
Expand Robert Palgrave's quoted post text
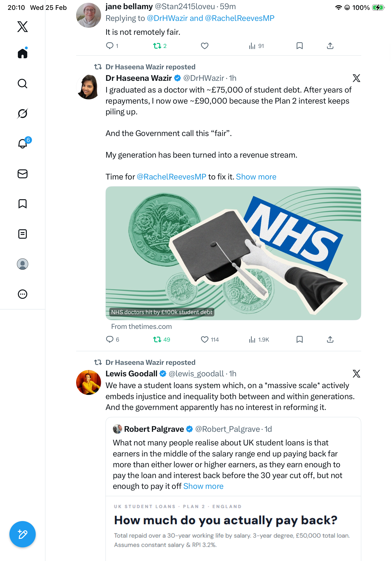click(x=203, y=486)
